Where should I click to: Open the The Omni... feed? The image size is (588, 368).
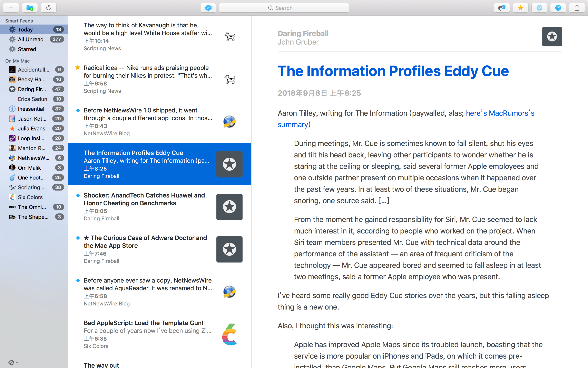click(34, 207)
